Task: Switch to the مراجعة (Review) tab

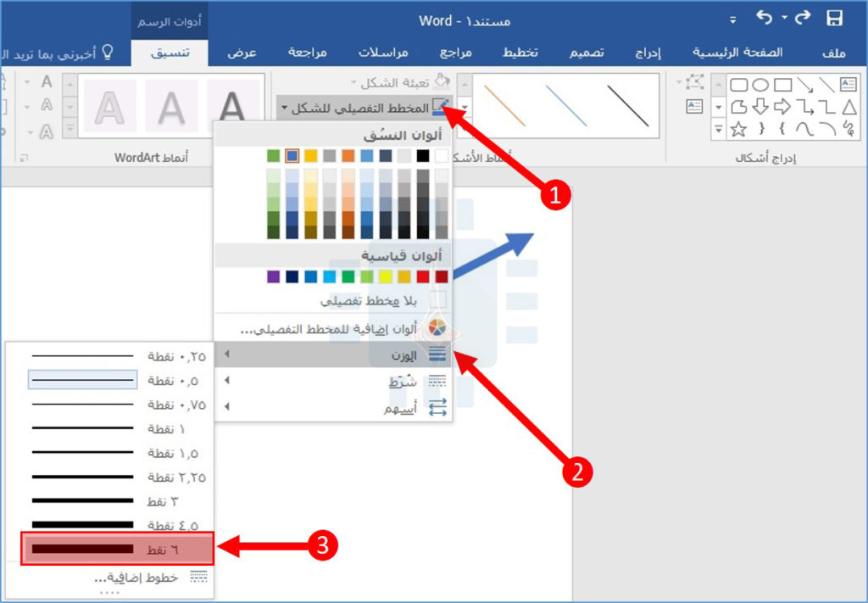Action: pyautogui.click(x=307, y=53)
